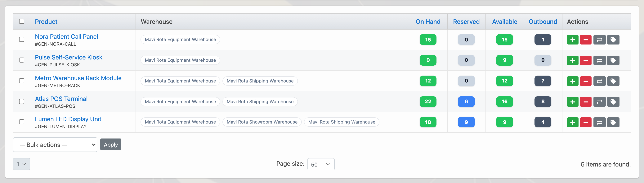Click red minus icon for Nora Patient Call Panel
This screenshot has width=644, height=183.
(x=585, y=40)
